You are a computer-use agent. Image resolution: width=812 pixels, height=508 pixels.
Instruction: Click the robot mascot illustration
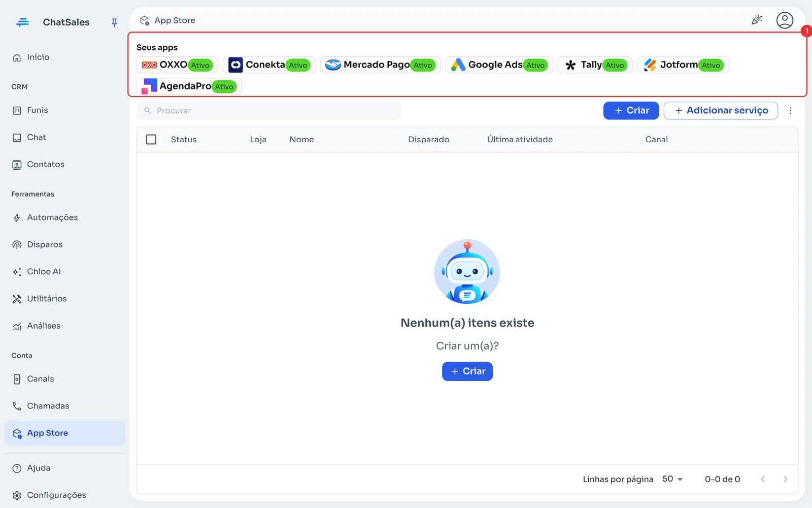pyautogui.click(x=467, y=272)
